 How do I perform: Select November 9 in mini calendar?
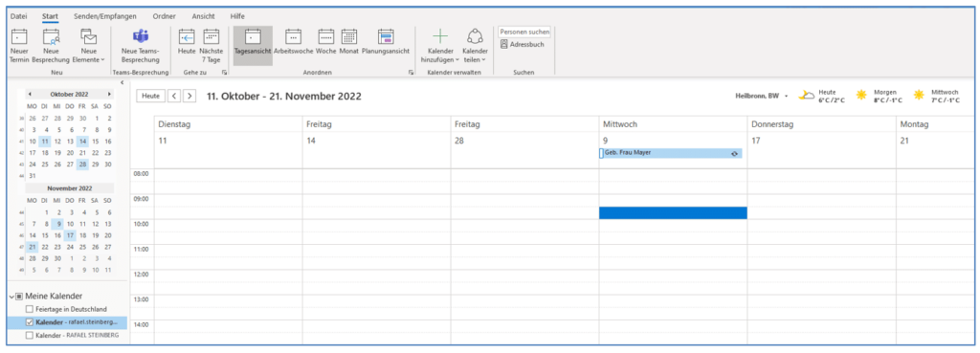pos(57,224)
